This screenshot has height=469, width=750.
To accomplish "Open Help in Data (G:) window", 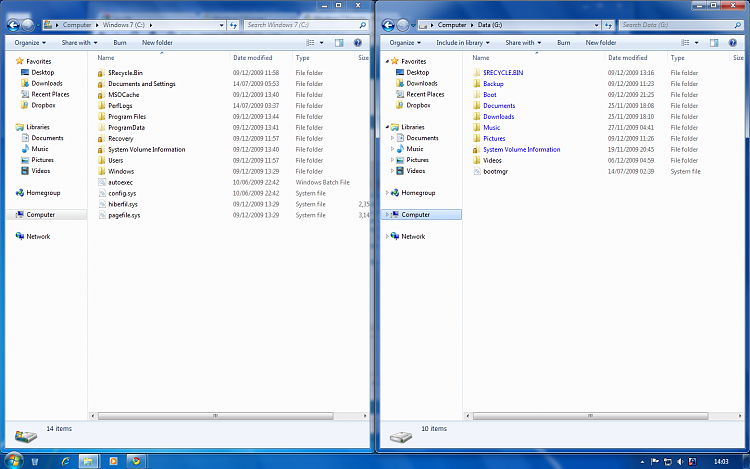I will [x=732, y=43].
